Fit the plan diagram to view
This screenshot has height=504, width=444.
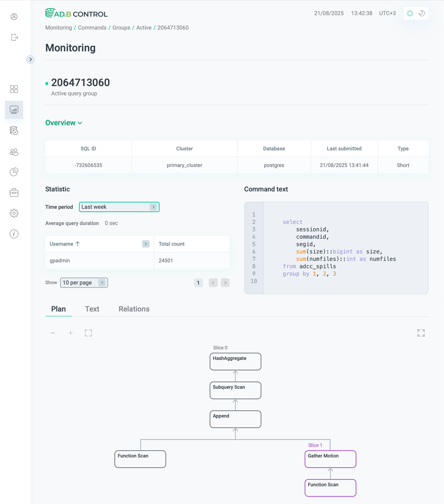[88, 333]
